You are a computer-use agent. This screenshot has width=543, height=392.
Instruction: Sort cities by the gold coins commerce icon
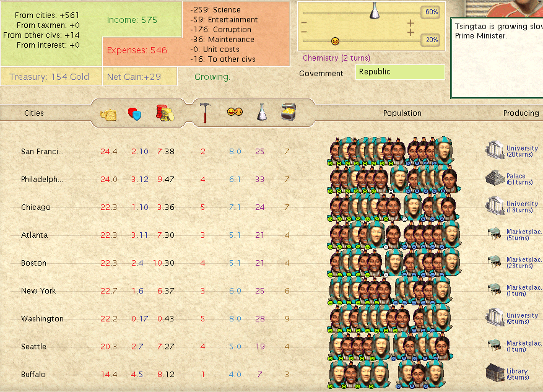(165, 113)
